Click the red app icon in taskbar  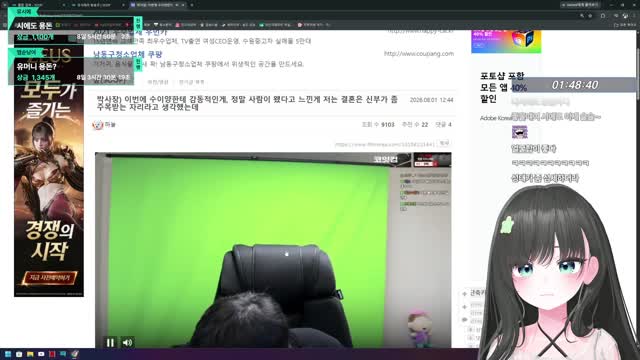pos(52,354)
